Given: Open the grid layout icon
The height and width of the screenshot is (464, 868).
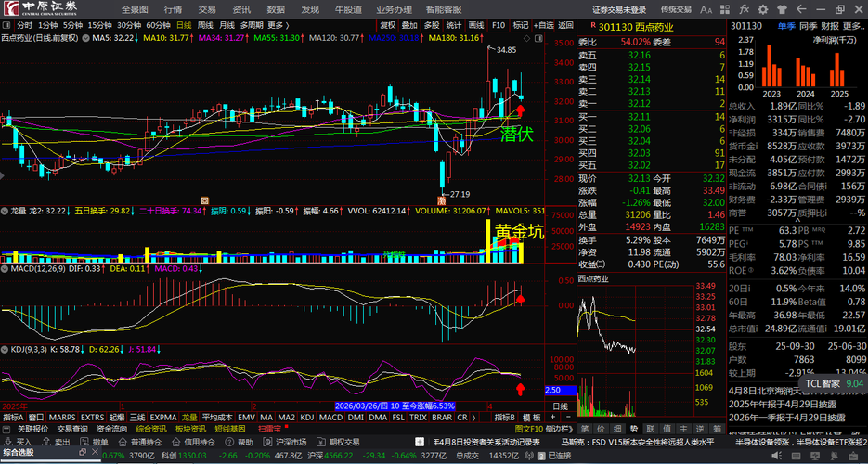Looking at the screenshot, I should pyautogui.click(x=727, y=9).
